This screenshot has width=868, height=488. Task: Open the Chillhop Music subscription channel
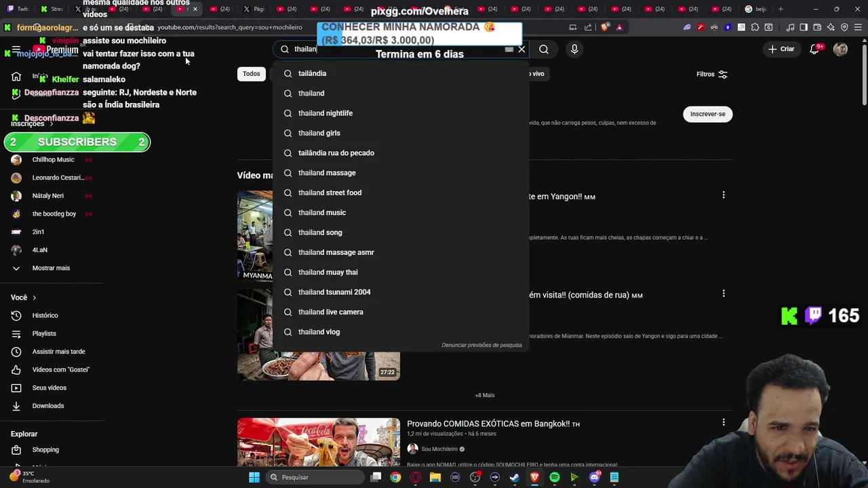point(53,159)
